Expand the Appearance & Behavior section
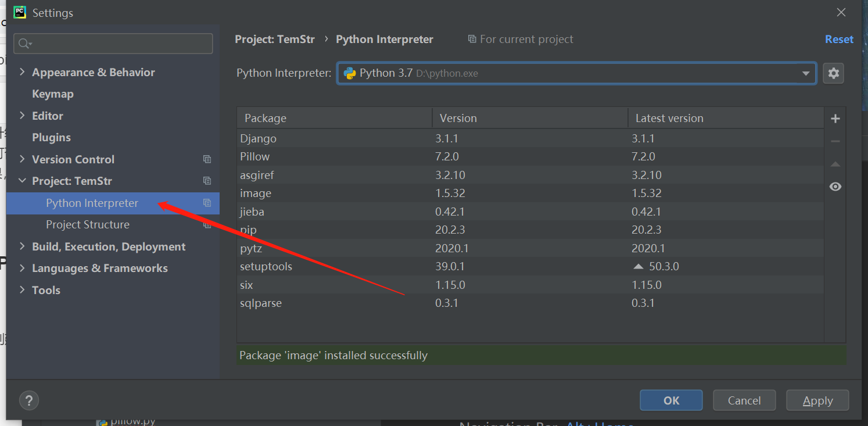 coord(22,71)
